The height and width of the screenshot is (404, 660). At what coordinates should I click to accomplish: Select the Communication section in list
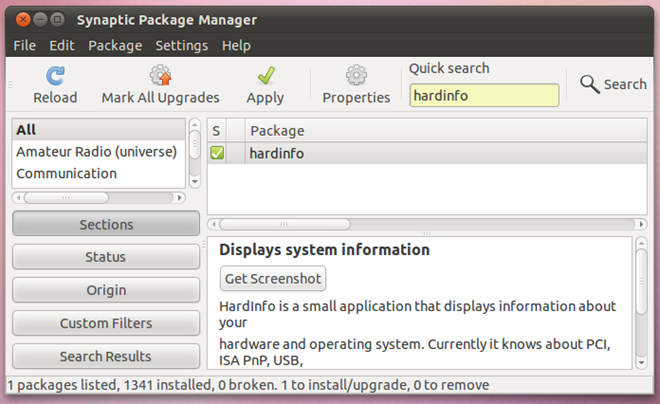66,173
